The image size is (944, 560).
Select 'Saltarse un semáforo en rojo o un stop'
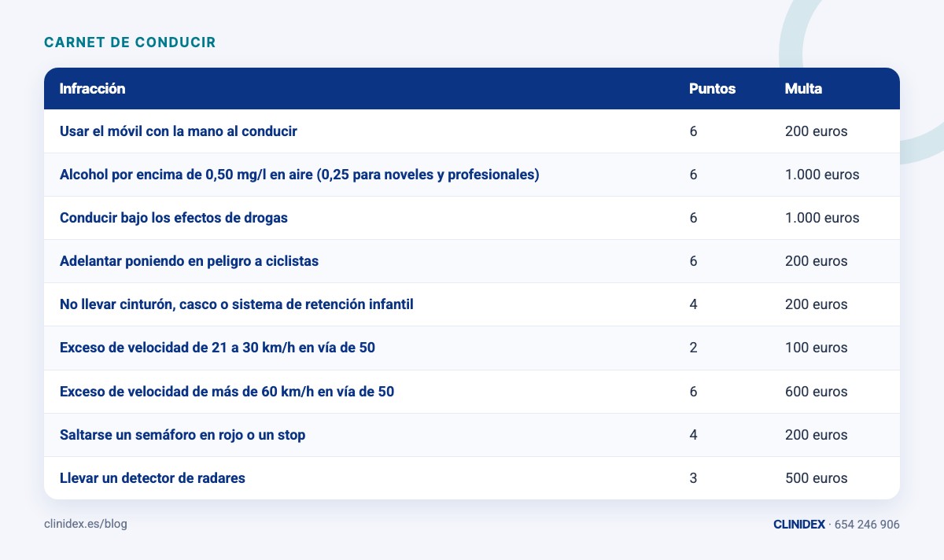183,435
